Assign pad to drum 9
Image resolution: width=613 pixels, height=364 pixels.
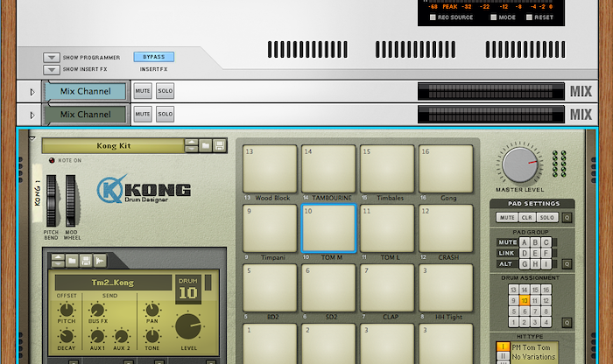tap(513, 300)
